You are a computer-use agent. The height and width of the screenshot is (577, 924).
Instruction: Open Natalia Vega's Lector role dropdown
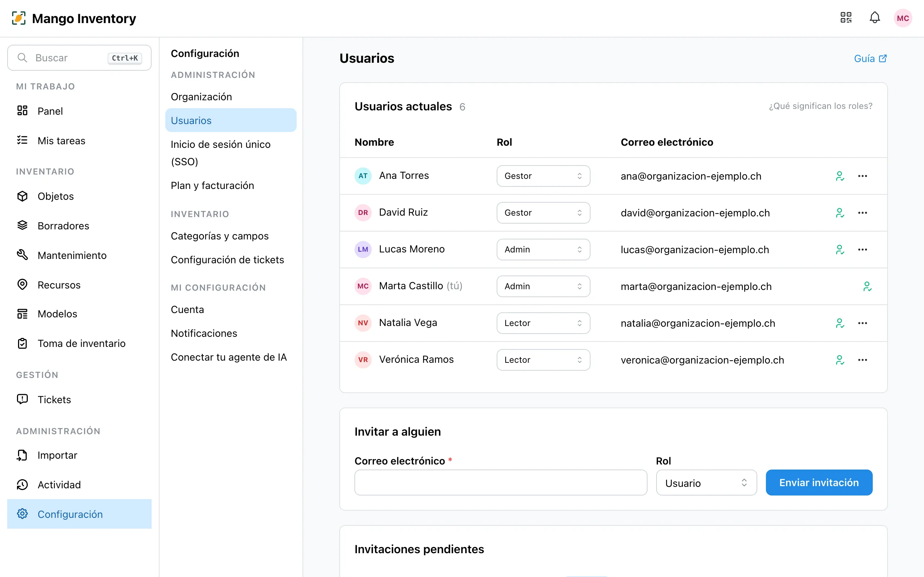tap(543, 323)
